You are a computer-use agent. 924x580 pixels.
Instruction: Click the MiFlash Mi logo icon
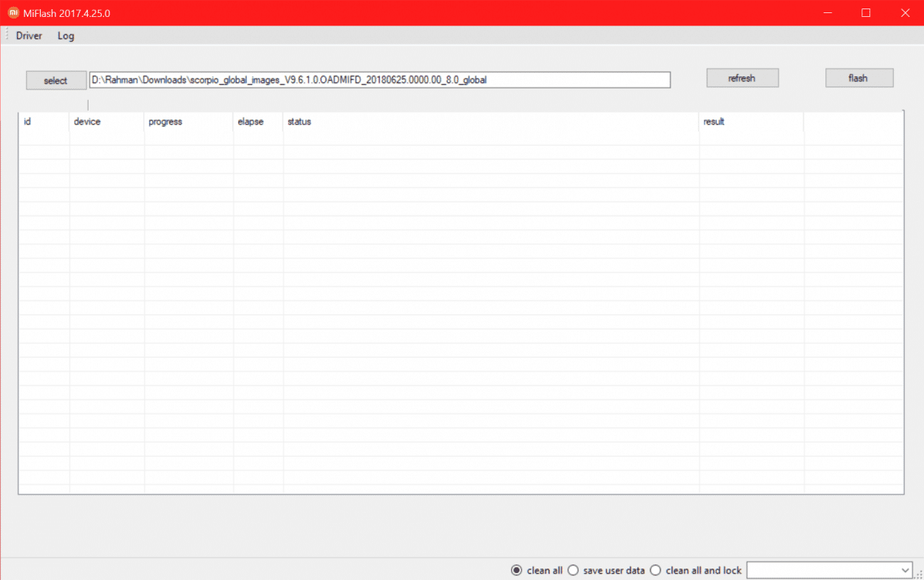click(13, 12)
